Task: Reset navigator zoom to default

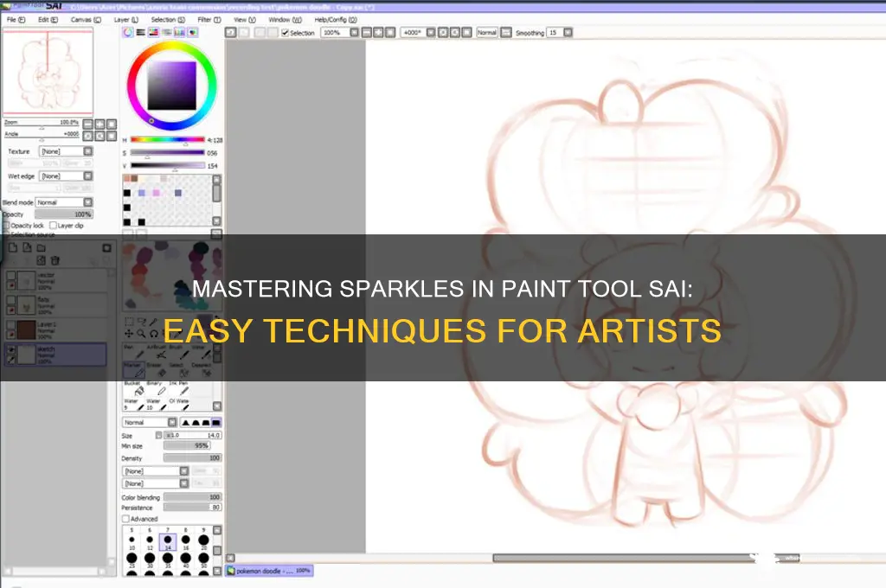Action: [112, 124]
